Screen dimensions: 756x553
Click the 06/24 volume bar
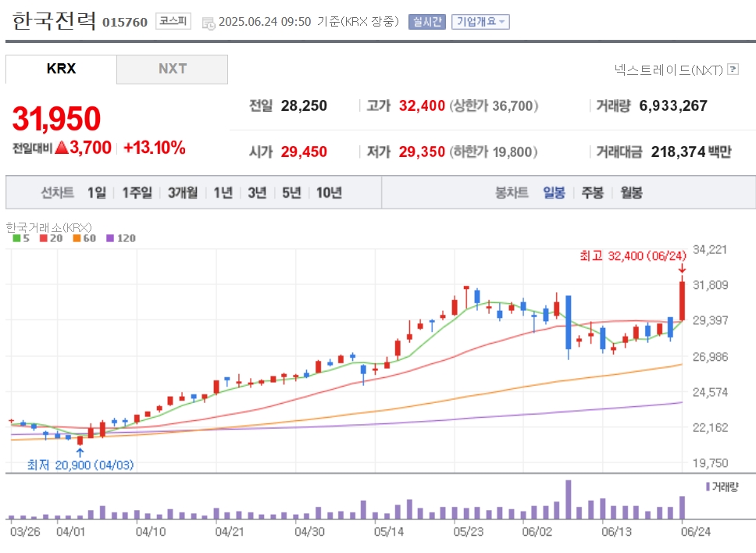tap(683, 507)
